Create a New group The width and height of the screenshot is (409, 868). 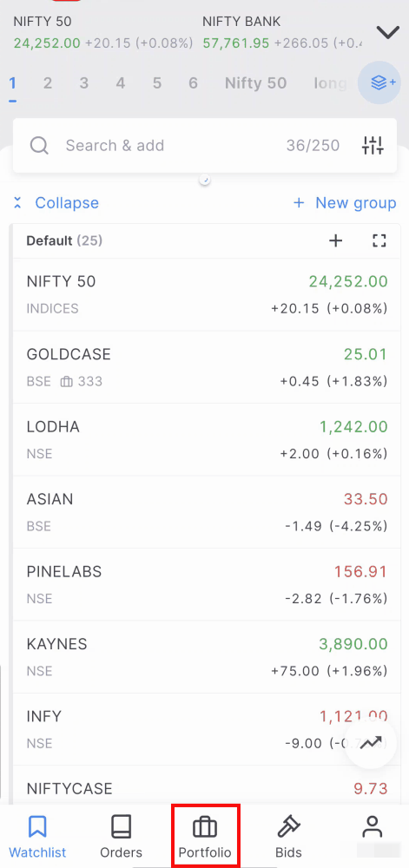tap(345, 202)
